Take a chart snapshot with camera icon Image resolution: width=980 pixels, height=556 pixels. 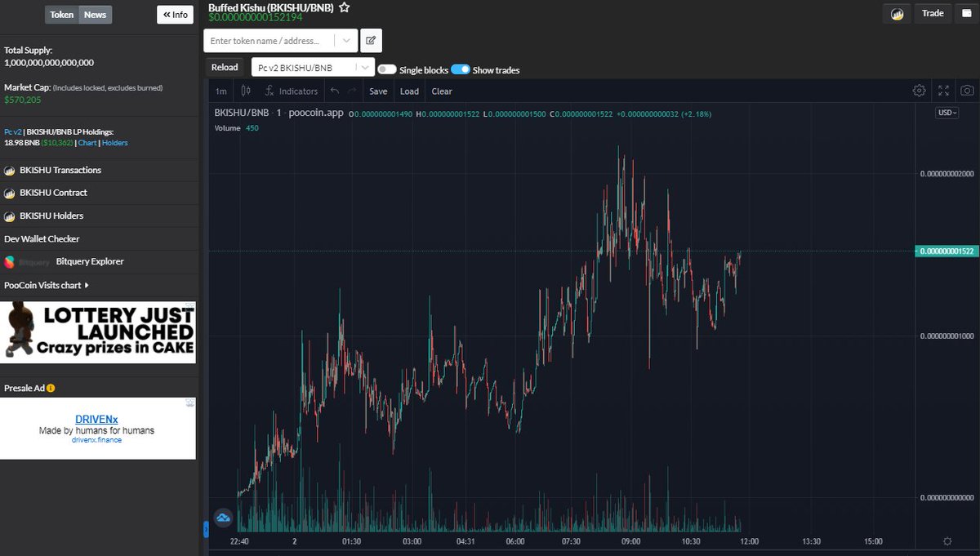click(967, 91)
